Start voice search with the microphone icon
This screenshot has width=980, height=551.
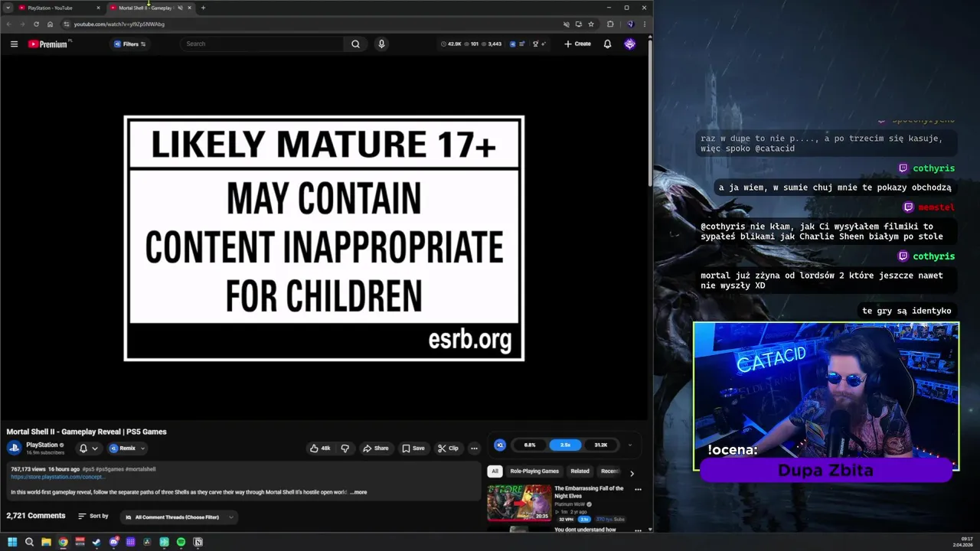click(x=381, y=44)
